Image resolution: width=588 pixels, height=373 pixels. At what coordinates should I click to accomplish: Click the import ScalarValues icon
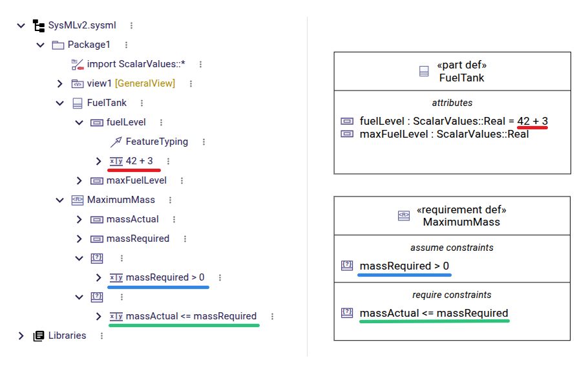[x=78, y=64]
